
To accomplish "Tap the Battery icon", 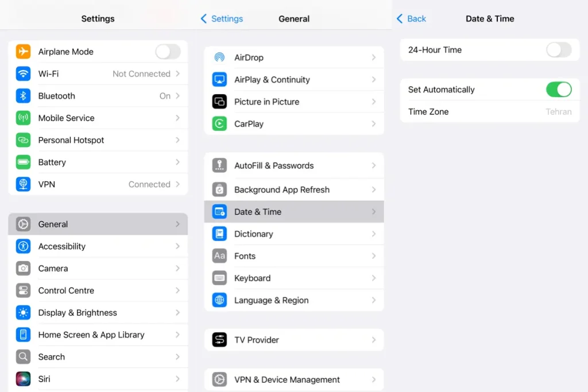I will pyautogui.click(x=23, y=162).
